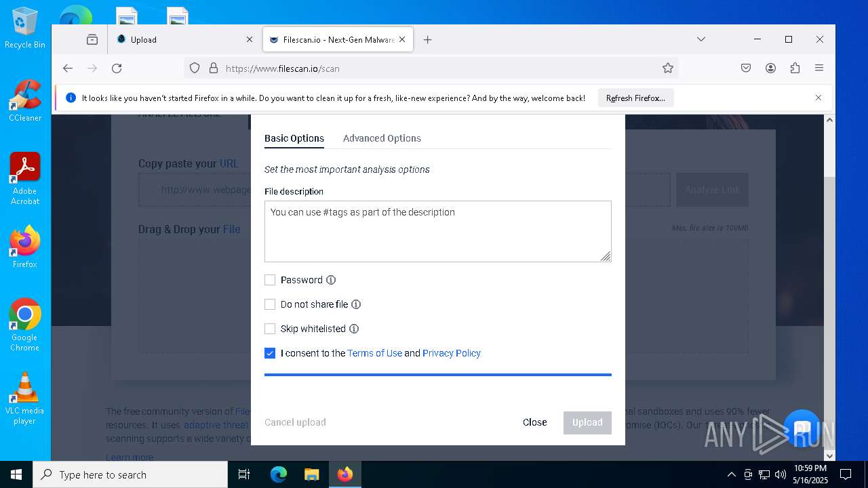
Task: Open Firefox account menu
Action: (x=770, y=68)
